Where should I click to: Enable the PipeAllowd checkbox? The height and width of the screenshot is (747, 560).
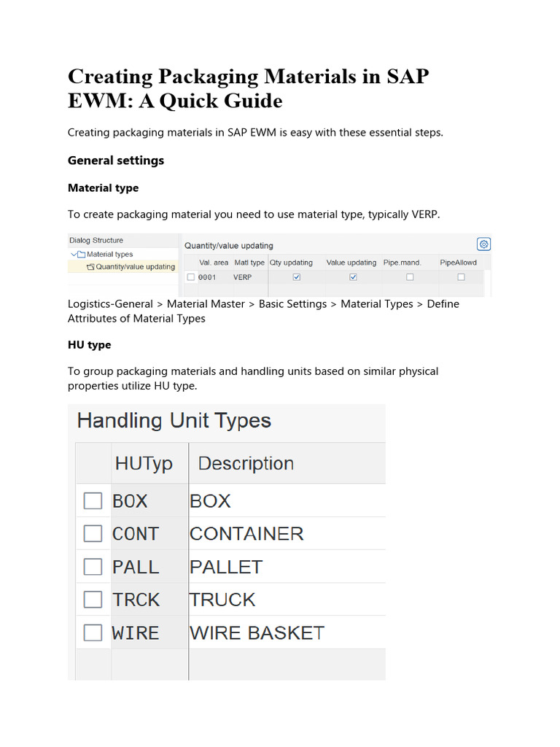pos(461,277)
